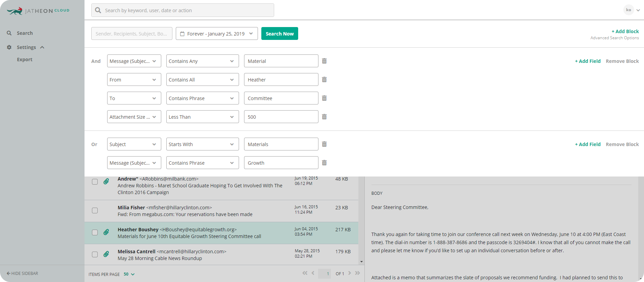Click the 'Sender, Recipients, Subject' input field
Screen dimensions: 644x282
[132, 34]
